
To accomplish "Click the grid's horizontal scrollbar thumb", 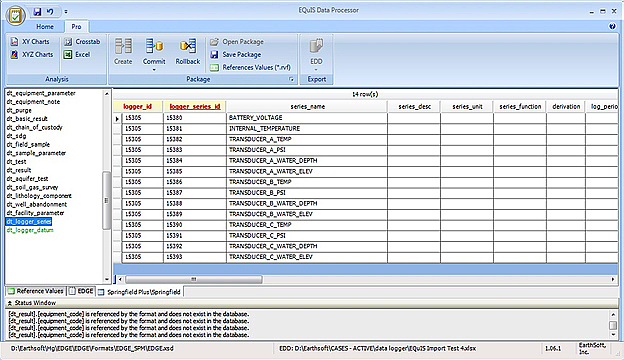I will [194, 279].
